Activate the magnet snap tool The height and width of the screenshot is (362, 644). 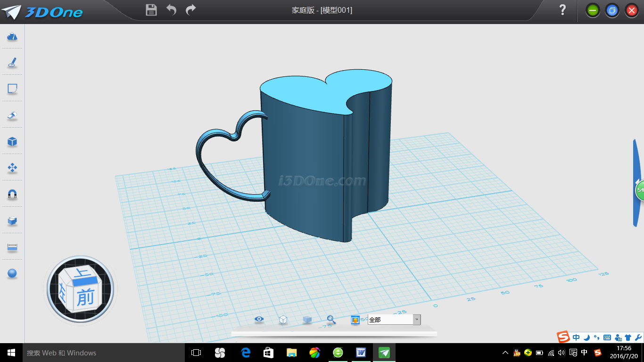12,194
